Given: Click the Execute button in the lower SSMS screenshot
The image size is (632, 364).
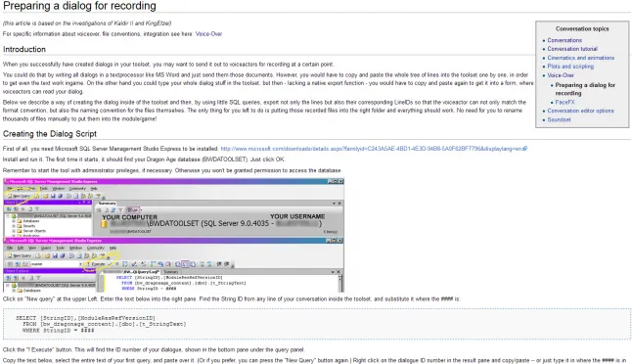Looking at the screenshot, I should coord(96,264).
